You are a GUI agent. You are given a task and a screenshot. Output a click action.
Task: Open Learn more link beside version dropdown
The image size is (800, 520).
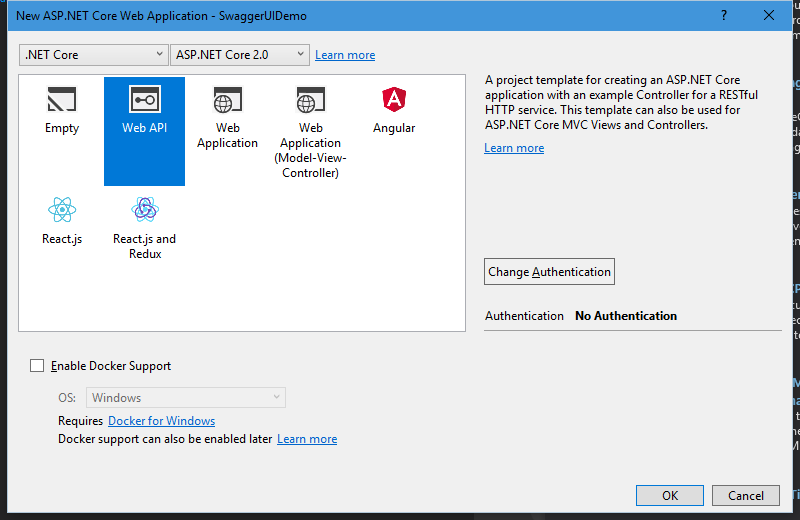pyautogui.click(x=345, y=55)
